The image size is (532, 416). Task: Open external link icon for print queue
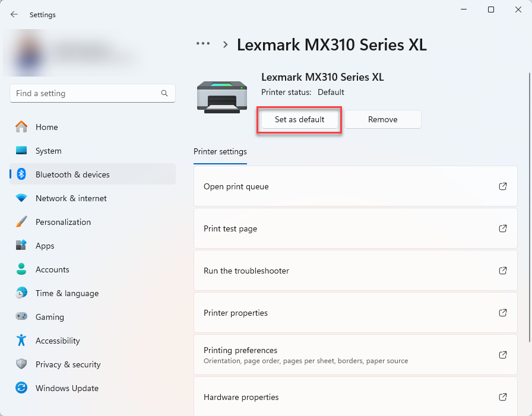(x=502, y=186)
